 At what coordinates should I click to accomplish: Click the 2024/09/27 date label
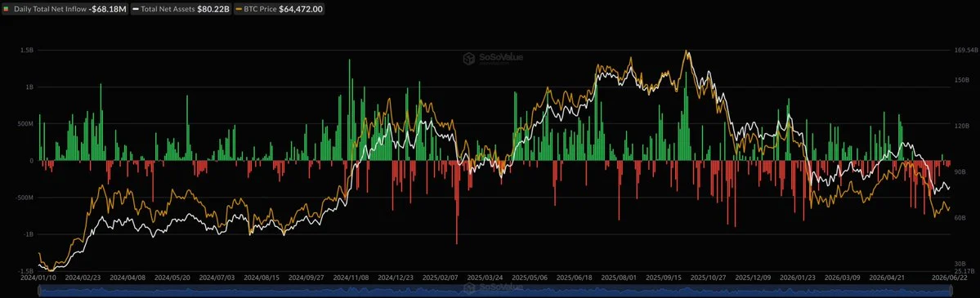(306, 277)
